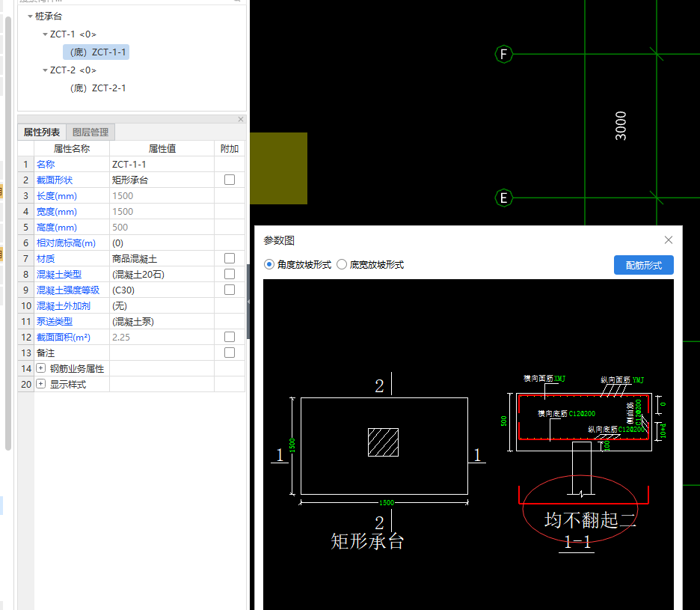Click axis bubble E in drawing
The width and height of the screenshot is (700, 610).
coord(503,198)
